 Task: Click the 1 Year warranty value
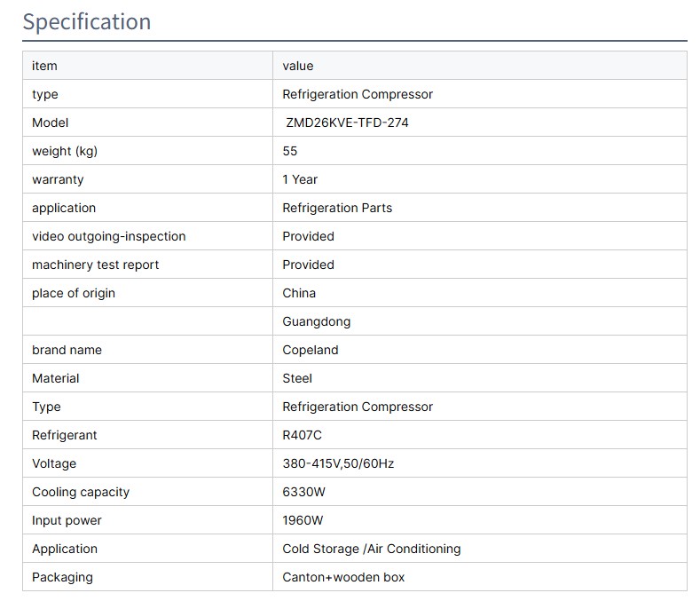300,179
